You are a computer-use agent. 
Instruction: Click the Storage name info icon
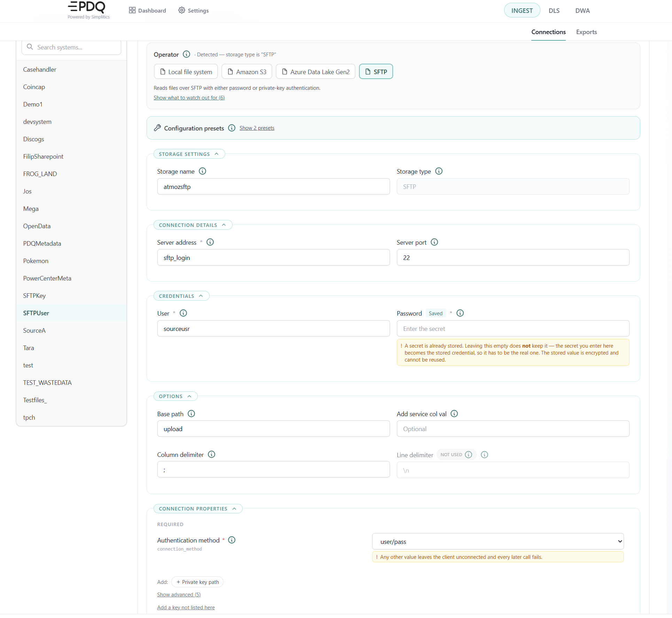(x=203, y=171)
